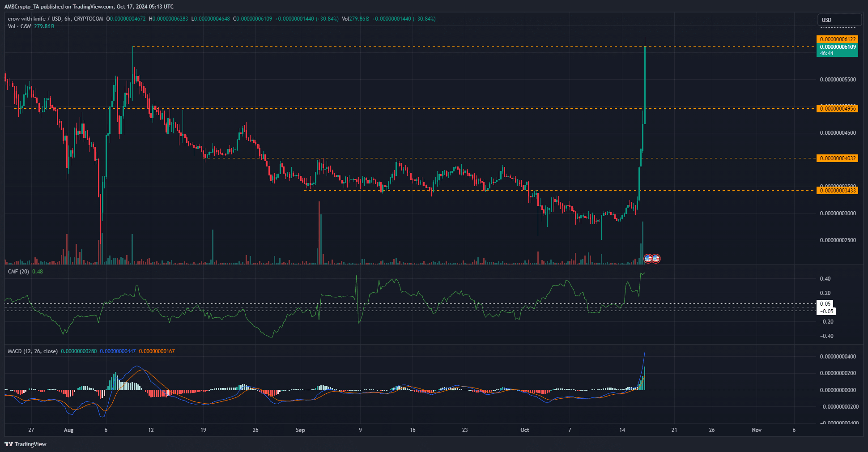Click the CMF 0.40 scale value
868x452 pixels.
pyautogui.click(x=825, y=279)
